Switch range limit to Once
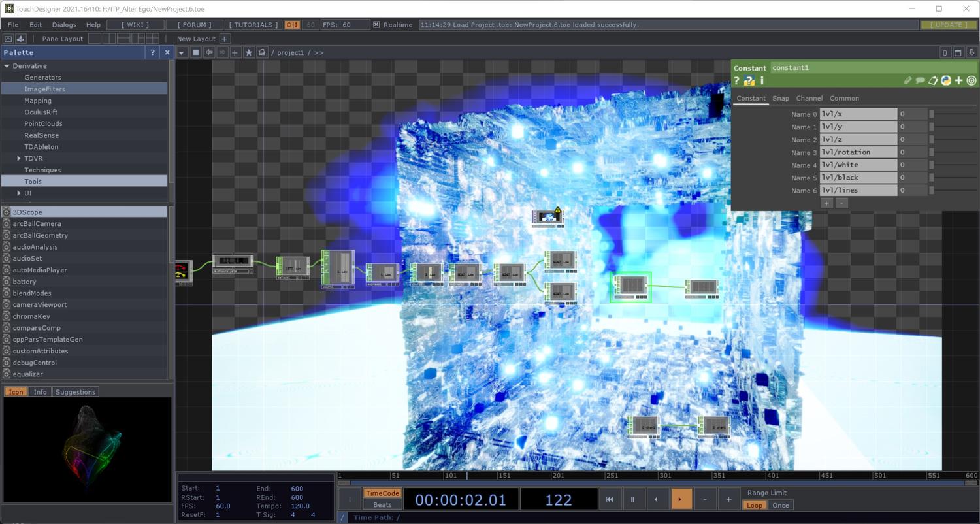Screen dimensions: 980x524 coord(780,505)
